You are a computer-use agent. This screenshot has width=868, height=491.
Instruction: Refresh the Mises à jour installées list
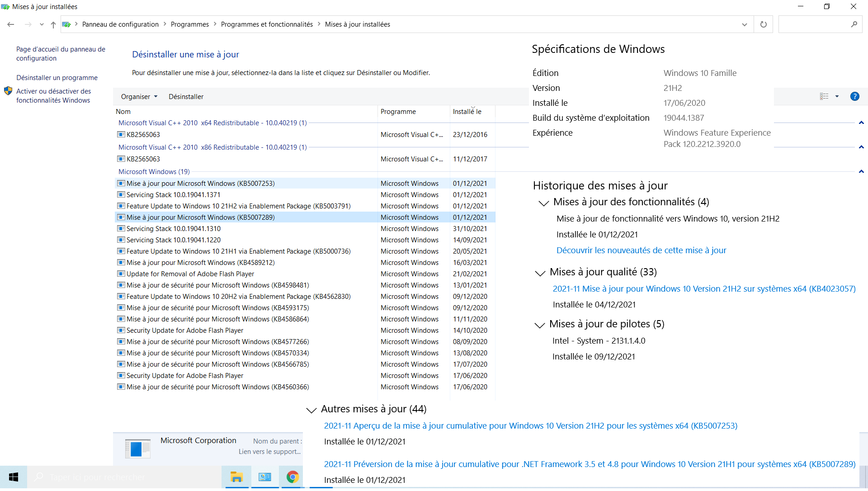click(764, 24)
